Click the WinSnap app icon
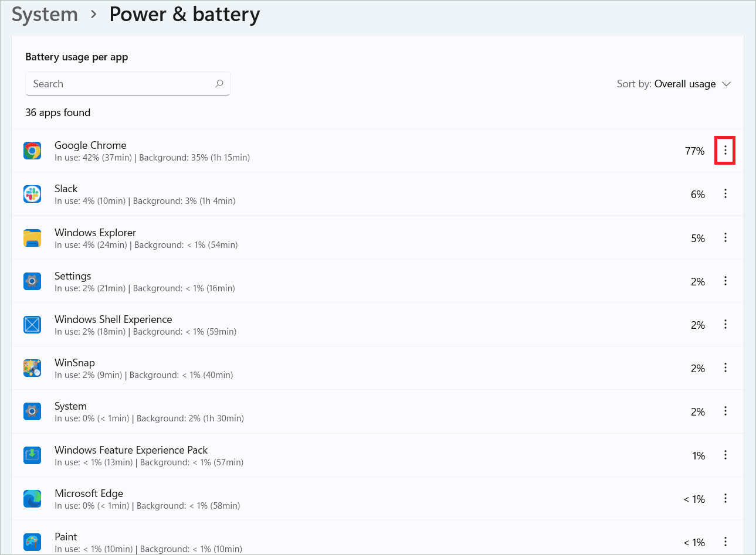 32,368
